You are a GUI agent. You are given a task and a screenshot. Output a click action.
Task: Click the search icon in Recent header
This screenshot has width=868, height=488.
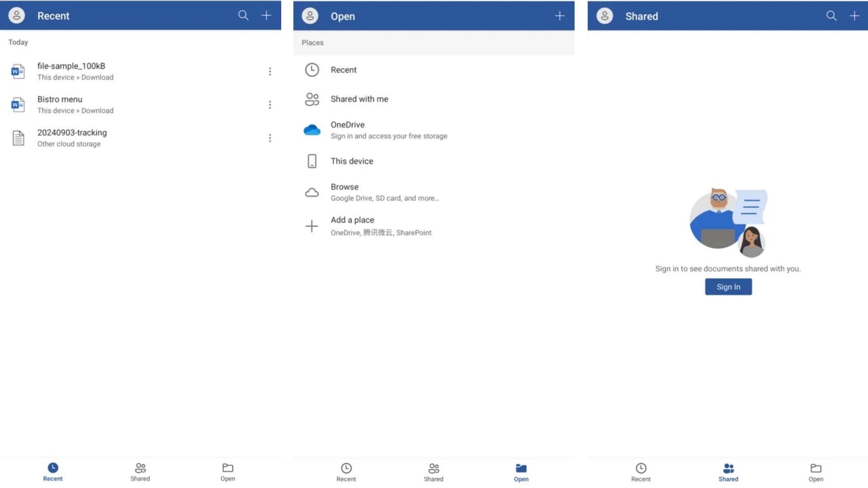click(x=243, y=15)
